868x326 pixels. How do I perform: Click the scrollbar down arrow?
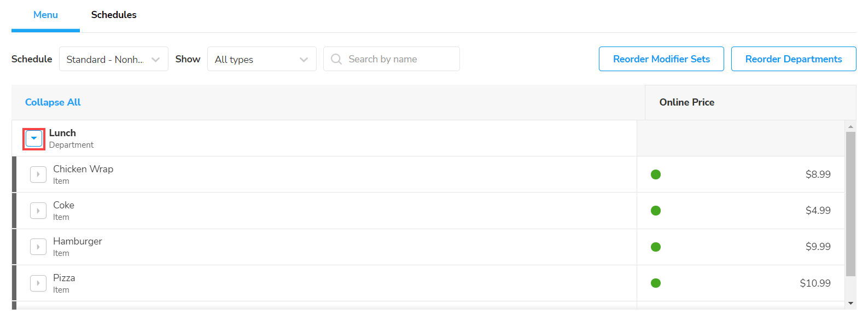coord(850,303)
